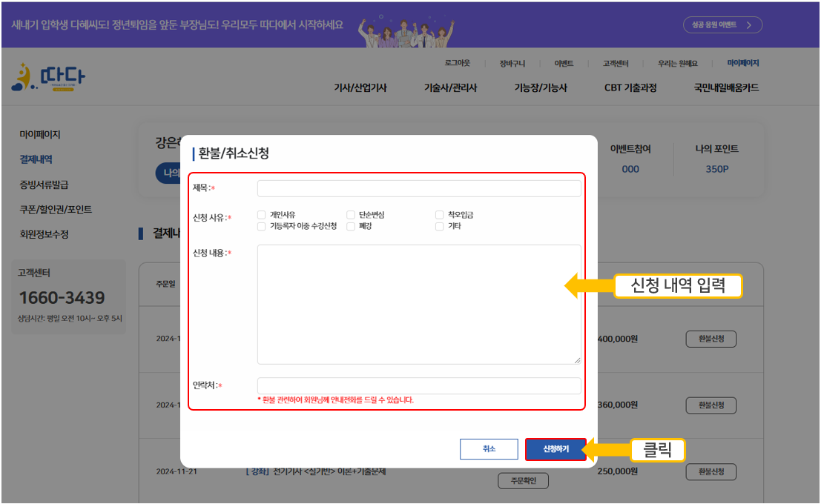
Task: Check the 단순변심 checkbox
Action: pyautogui.click(x=351, y=215)
